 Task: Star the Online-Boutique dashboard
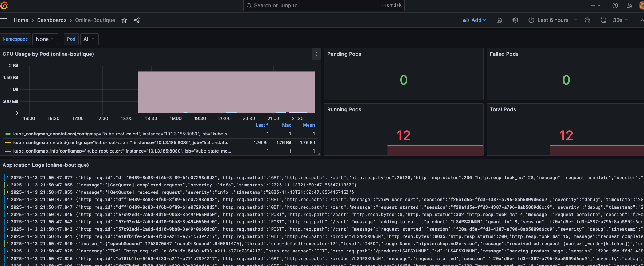click(124, 20)
